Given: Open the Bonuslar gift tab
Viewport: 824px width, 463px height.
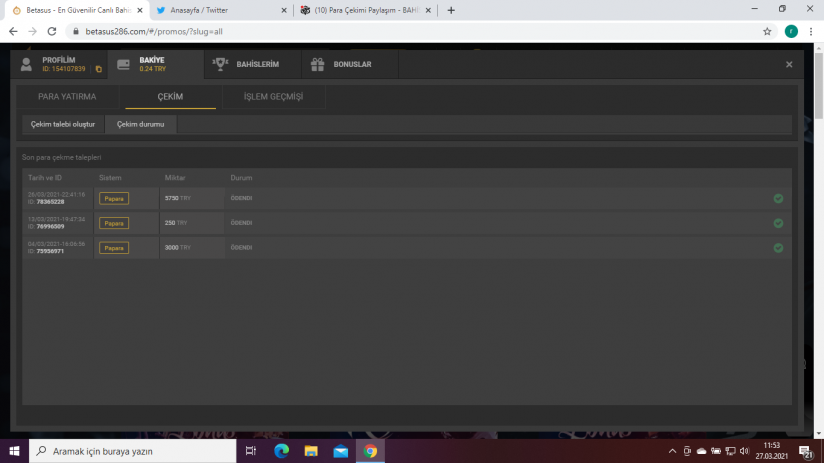Looking at the screenshot, I should coord(349,64).
